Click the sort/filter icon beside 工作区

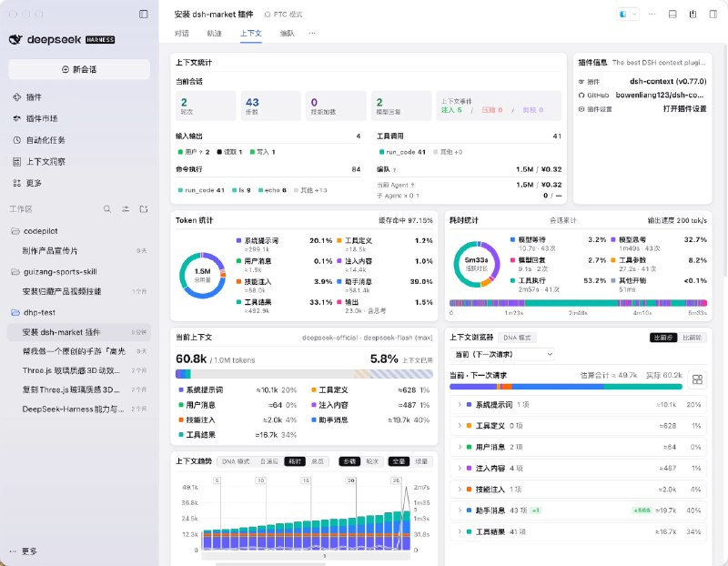[126, 209]
